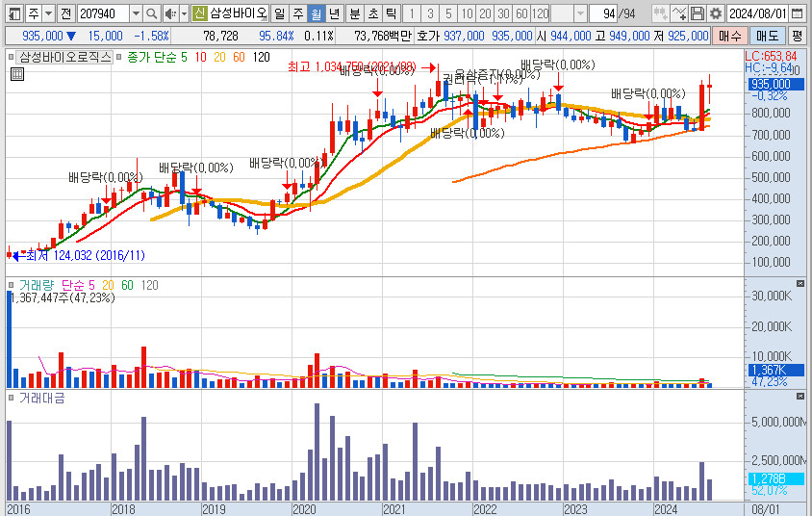Click the orange 60 moving average label
This screenshot has height=516, width=812.
pyautogui.click(x=238, y=57)
